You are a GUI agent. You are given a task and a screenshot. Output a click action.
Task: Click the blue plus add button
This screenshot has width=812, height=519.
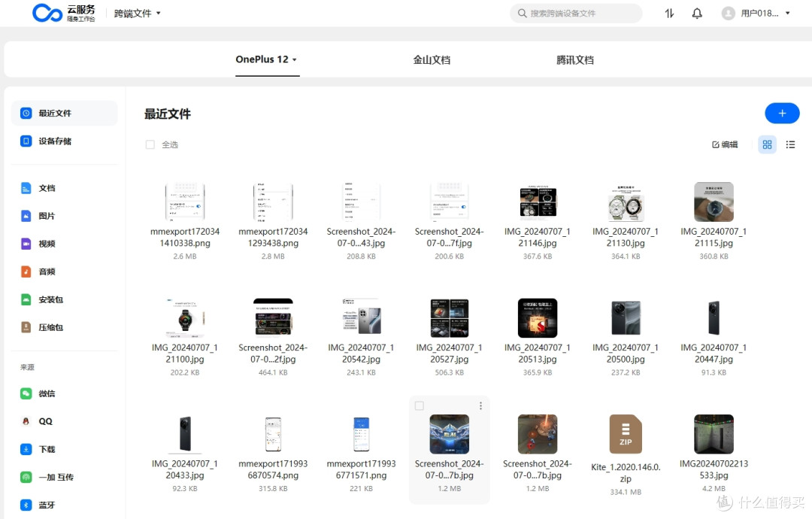782,114
